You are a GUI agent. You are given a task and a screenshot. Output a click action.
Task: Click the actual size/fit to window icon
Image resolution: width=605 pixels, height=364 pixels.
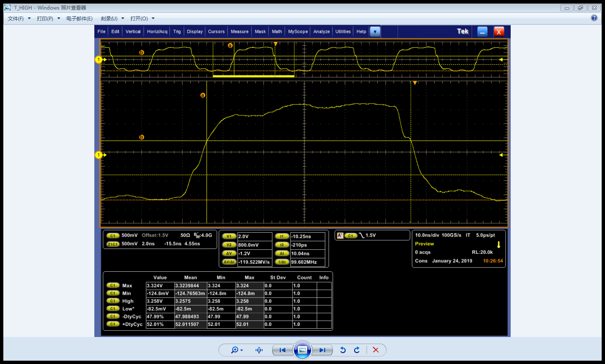(259, 350)
